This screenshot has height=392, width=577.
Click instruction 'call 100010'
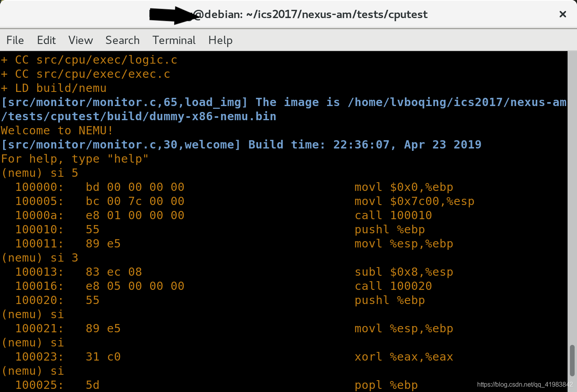393,215
